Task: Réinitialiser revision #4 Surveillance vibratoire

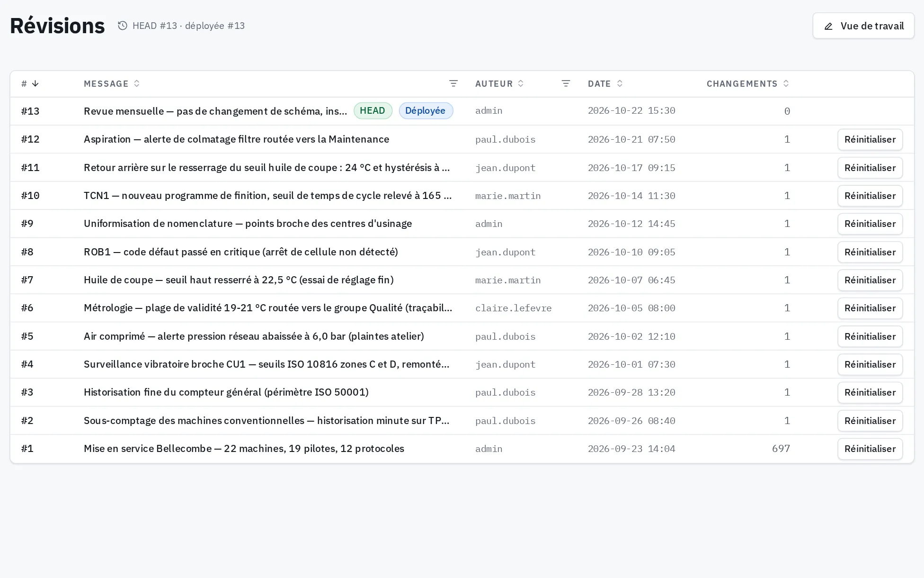Action: tap(870, 364)
